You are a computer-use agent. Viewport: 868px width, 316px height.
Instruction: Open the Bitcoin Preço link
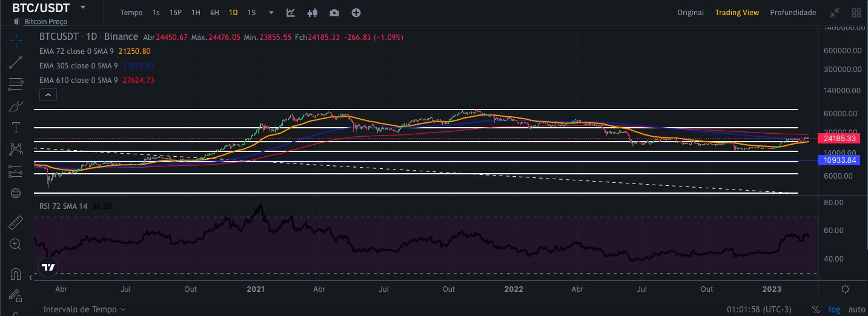[45, 22]
